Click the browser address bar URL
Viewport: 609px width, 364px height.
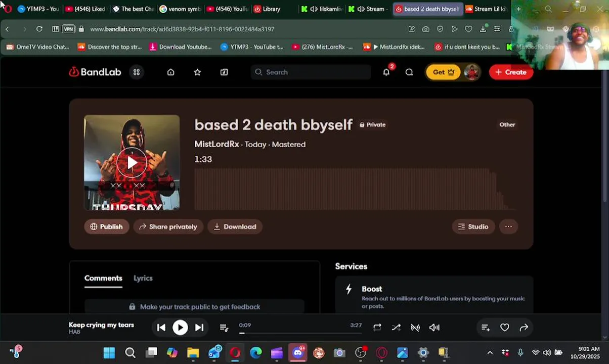182,29
